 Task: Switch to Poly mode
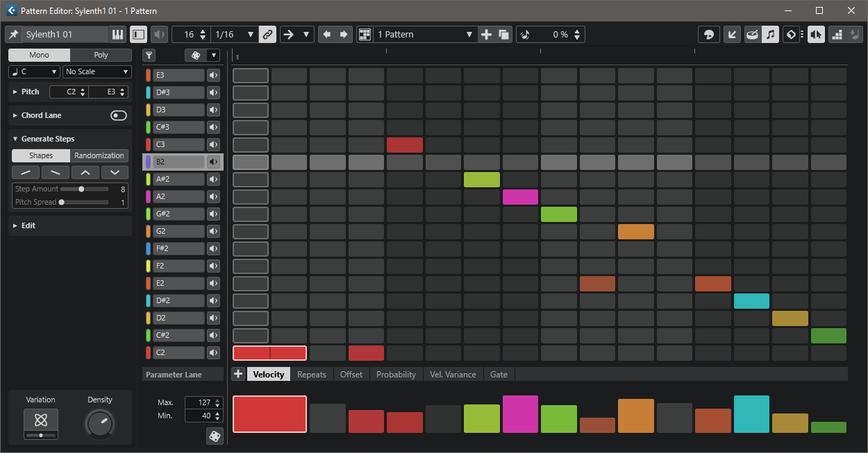[101, 55]
